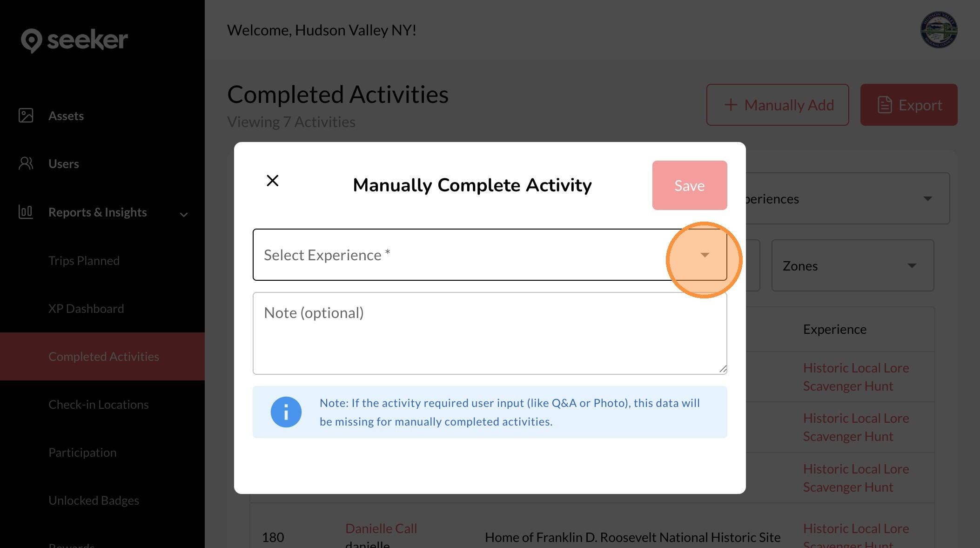Image resolution: width=980 pixels, height=548 pixels.
Task: Open the Danielle Call user link
Action: click(x=381, y=528)
